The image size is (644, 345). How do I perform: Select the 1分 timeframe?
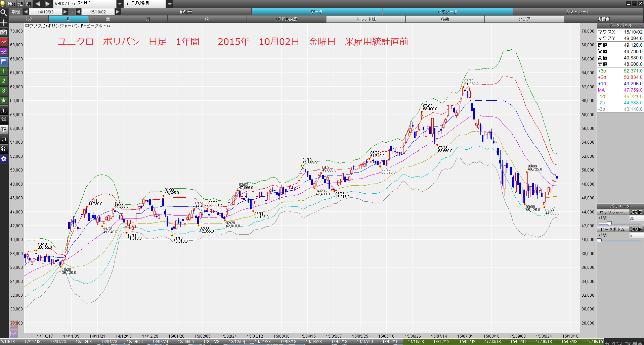[29, 19]
